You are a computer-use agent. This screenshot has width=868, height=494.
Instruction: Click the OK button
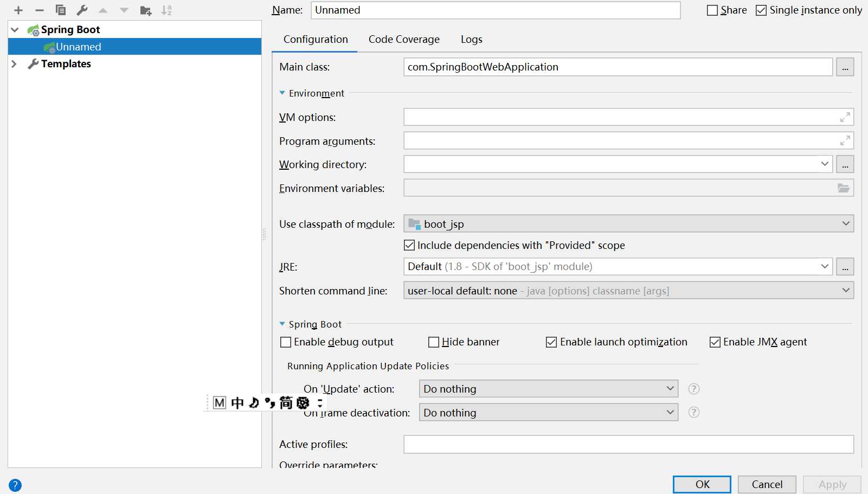(x=702, y=484)
